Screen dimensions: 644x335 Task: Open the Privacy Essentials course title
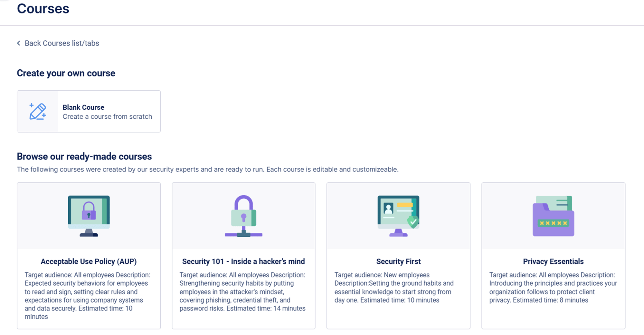click(553, 261)
